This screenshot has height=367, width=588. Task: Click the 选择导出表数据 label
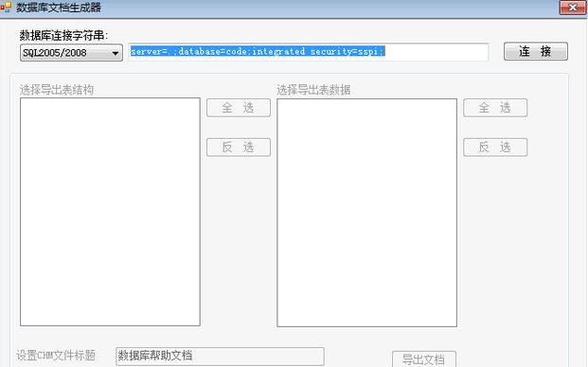tap(313, 90)
